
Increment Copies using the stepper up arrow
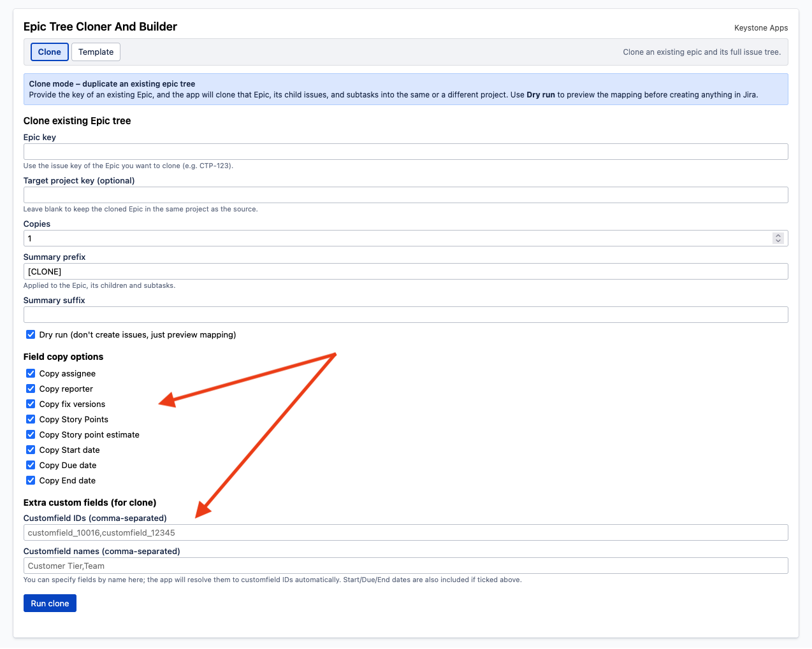coord(778,235)
